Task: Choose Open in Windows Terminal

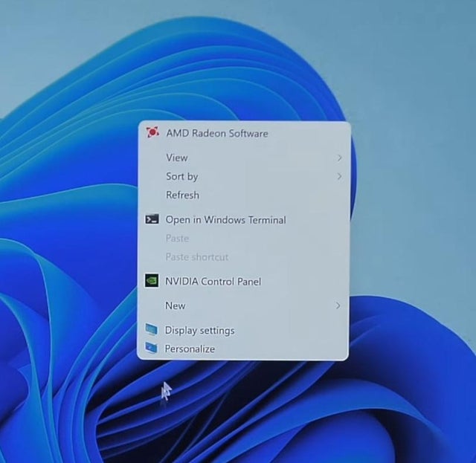Action: tap(243, 220)
